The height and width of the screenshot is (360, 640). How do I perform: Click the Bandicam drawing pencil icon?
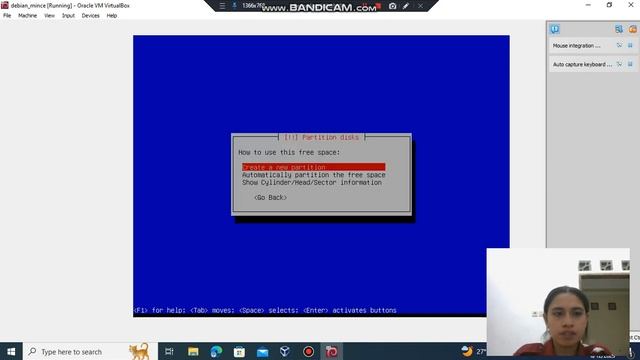pyautogui.click(x=406, y=6)
